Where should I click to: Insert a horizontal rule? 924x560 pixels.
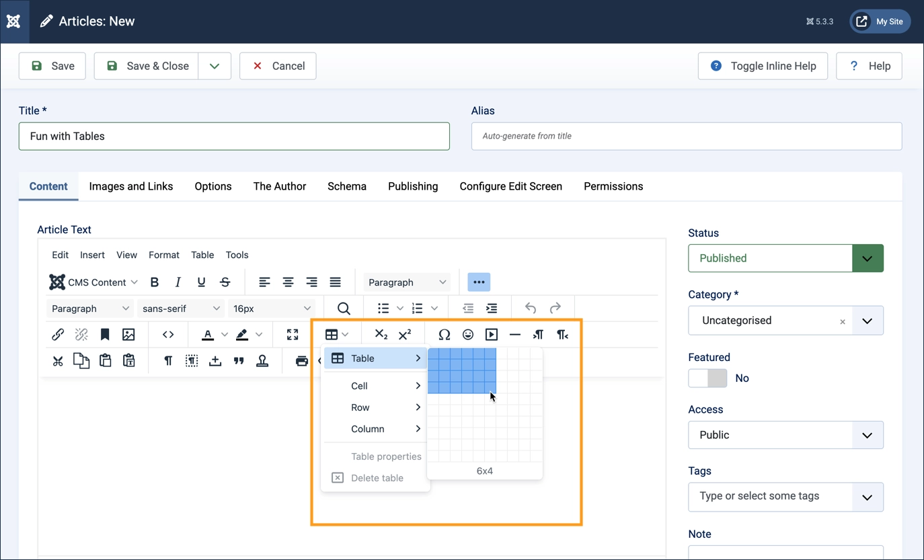[515, 334]
